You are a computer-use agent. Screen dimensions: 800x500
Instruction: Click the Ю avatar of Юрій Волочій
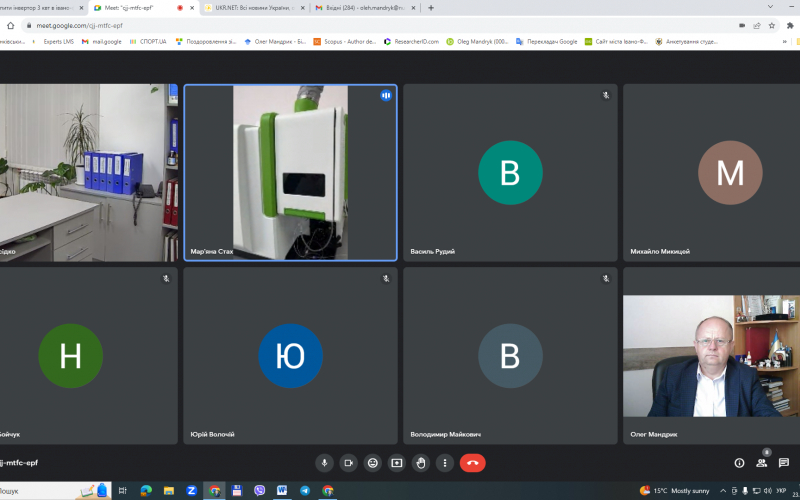[x=290, y=356]
